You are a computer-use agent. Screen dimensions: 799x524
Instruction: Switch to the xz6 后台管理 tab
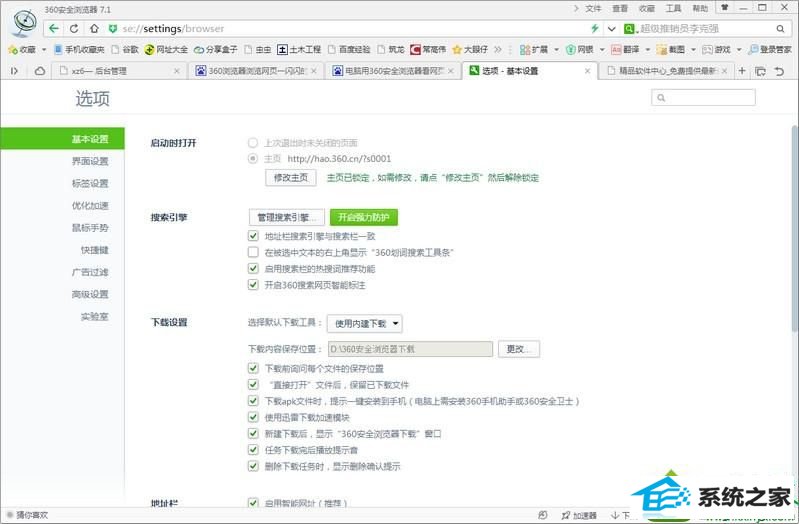118,71
